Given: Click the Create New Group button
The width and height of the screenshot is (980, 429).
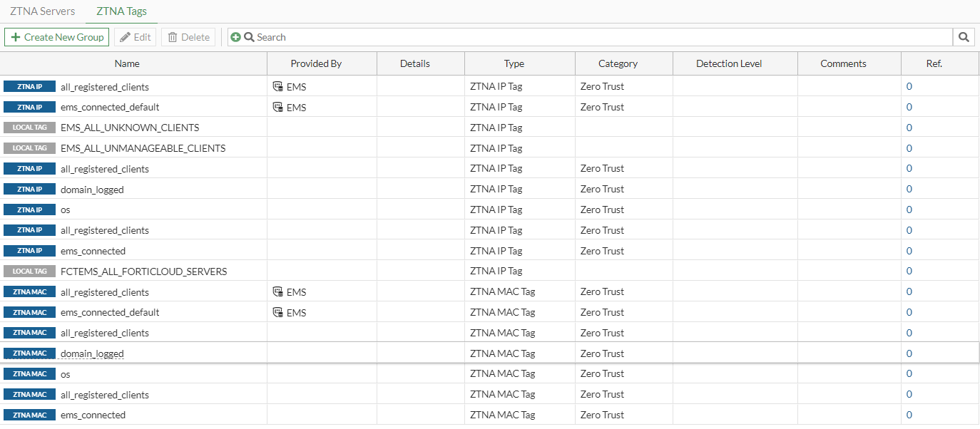Looking at the screenshot, I should click(x=56, y=37).
